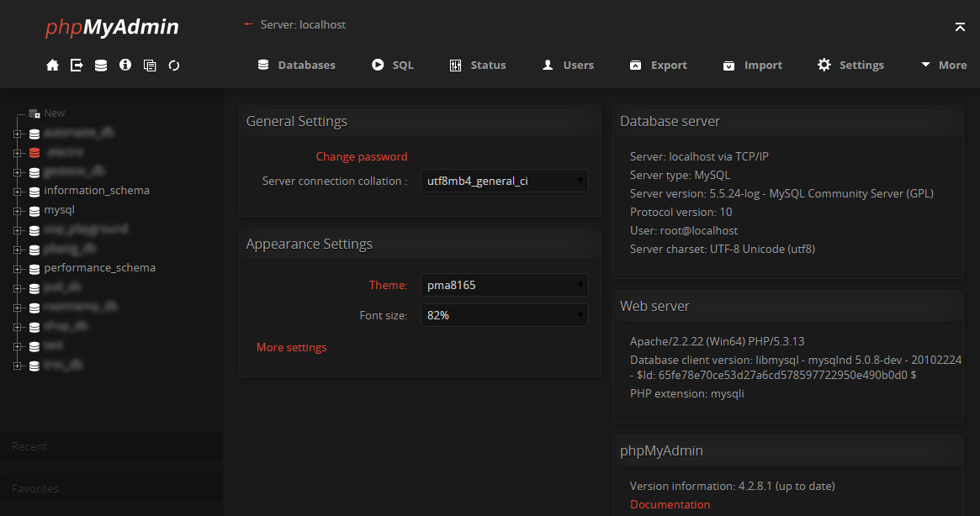Go to the phpMyAdmin home icon

(52, 65)
